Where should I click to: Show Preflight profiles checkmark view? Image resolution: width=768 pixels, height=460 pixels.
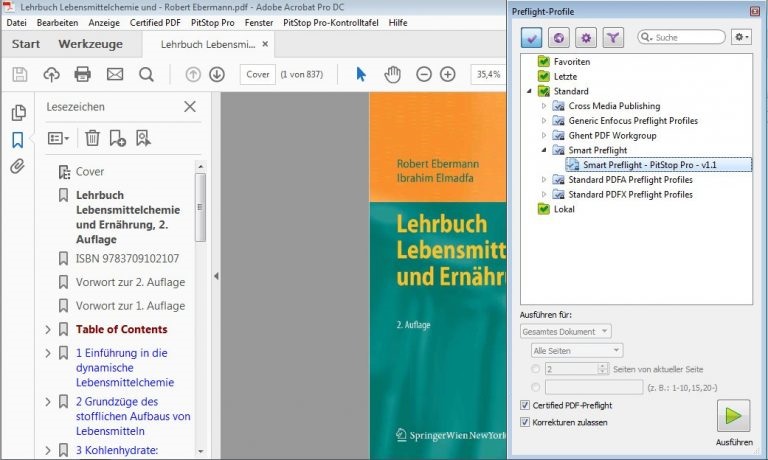point(531,38)
